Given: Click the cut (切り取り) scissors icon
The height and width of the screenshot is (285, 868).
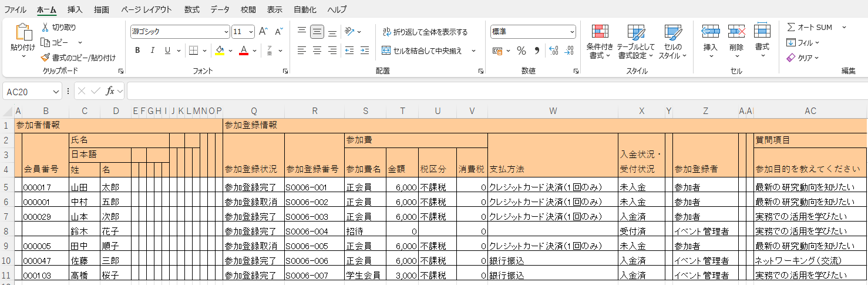Looking at the screenshot, I should point(45,28).
